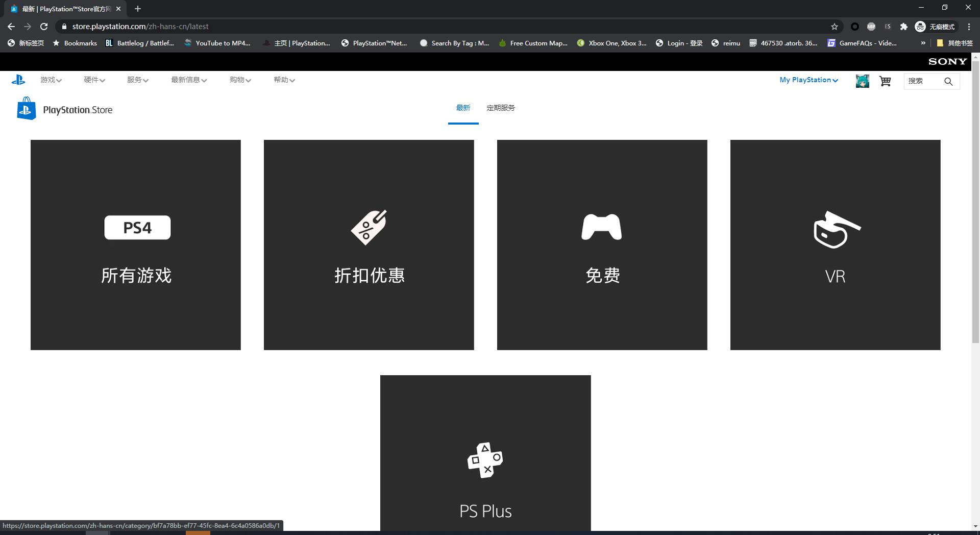This screenshot has height=535, width=980.
Task: Open the 折扣优惠 deals tile
Action: click(x=369, y=245)
